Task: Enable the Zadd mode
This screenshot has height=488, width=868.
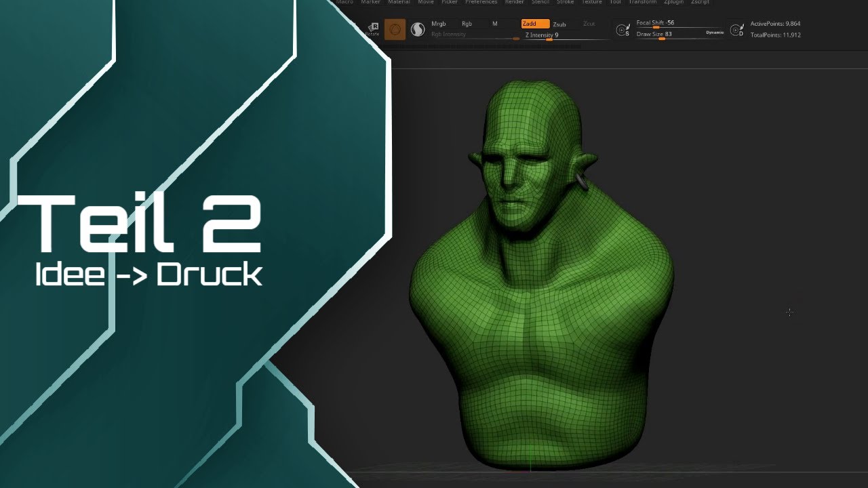Action: coord(535,24)
